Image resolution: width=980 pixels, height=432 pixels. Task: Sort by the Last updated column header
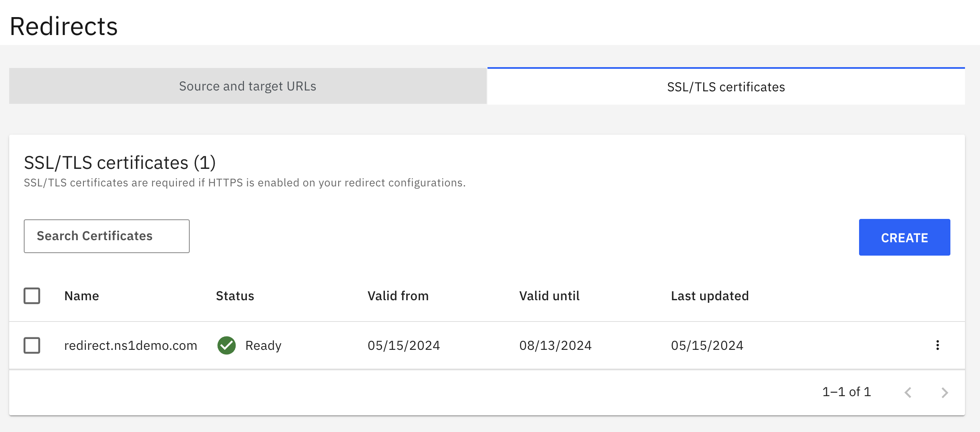pos(710,296)
